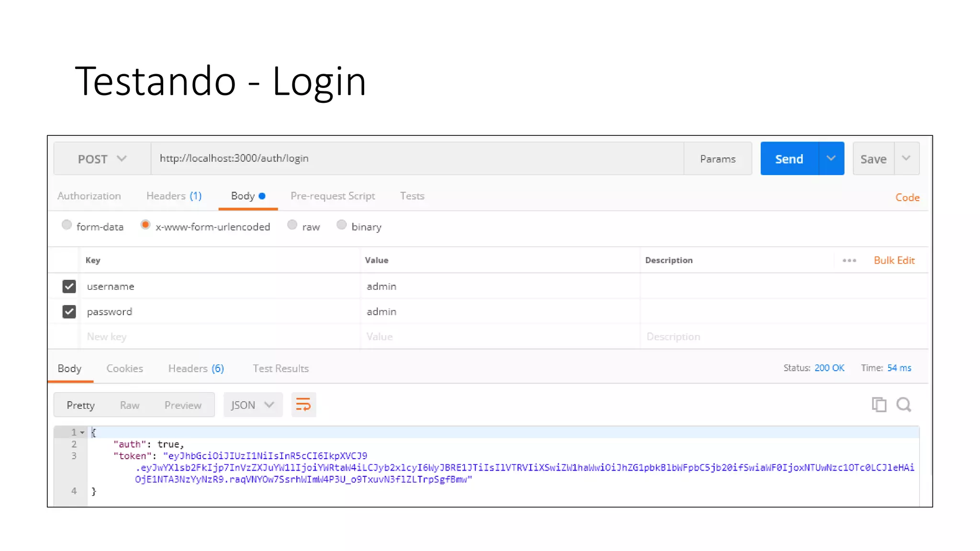The height and width of the screenshot is (551, 980).
Task: Switch response view to Raw
Action: 130,405
